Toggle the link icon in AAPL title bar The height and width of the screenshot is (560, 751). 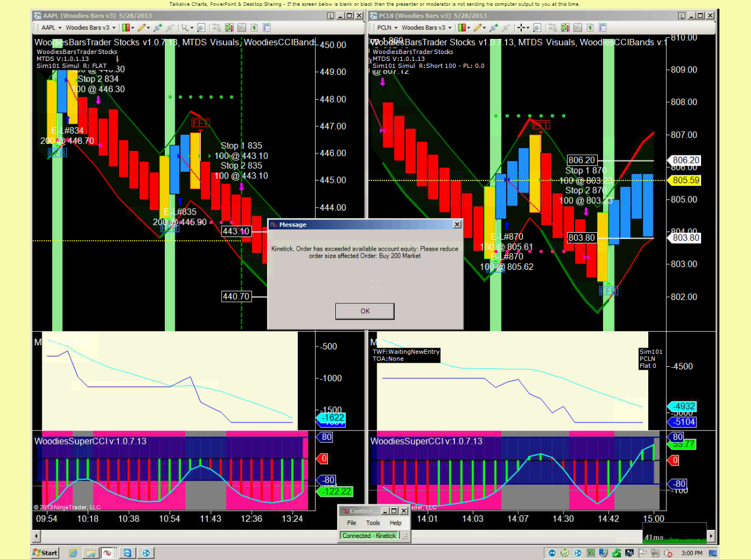click(331, 16)
